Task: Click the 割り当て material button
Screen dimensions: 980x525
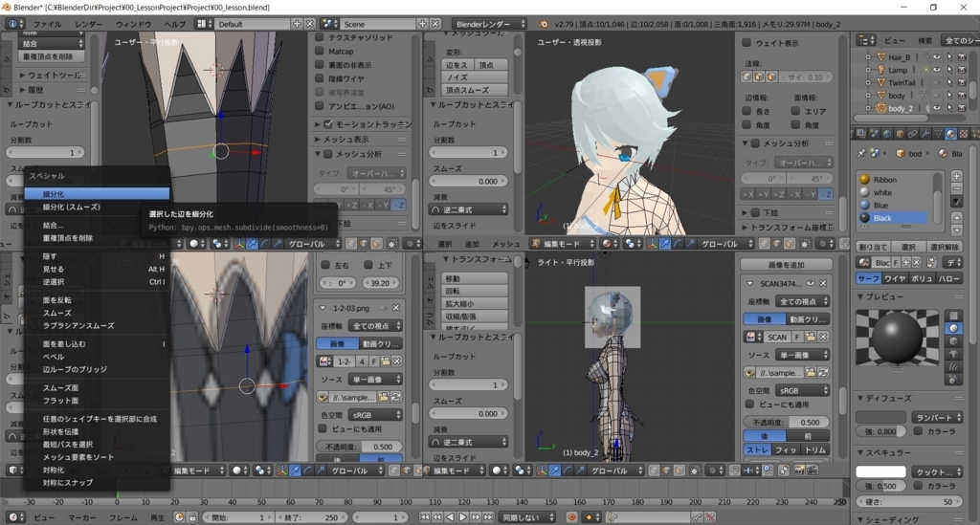Action: click(x=873, y=247)
